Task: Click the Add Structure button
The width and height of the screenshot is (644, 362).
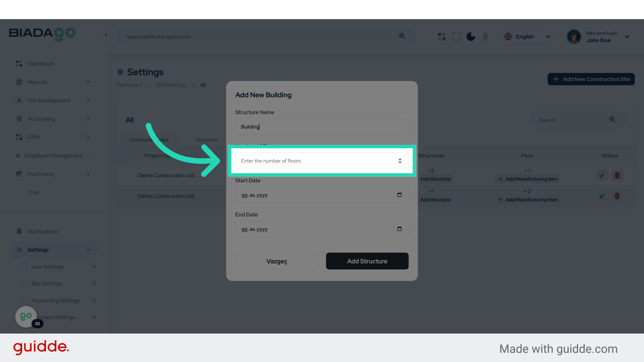Action: click(x=367, y=261)
